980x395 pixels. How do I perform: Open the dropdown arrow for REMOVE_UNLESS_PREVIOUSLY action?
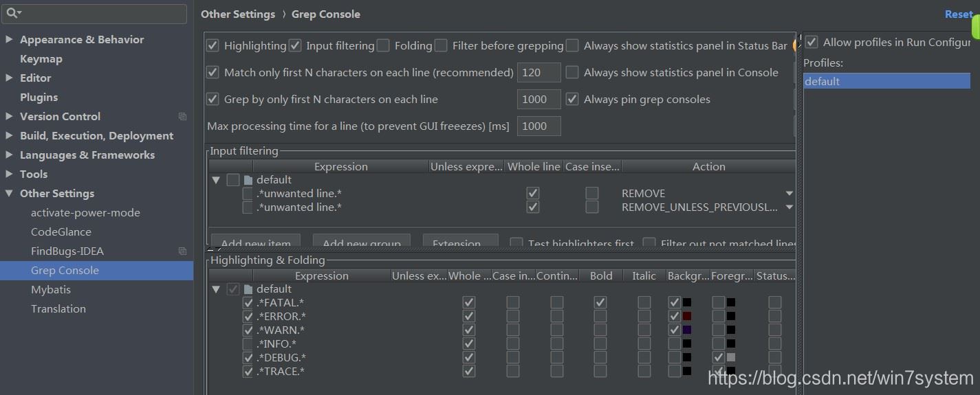[x=789, y=207]
